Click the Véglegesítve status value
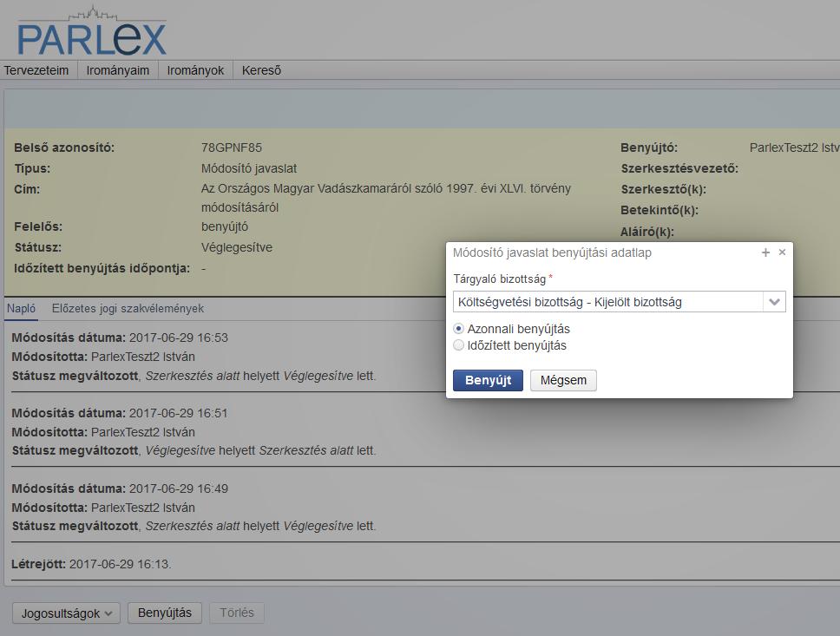 [x=237, y=247]
